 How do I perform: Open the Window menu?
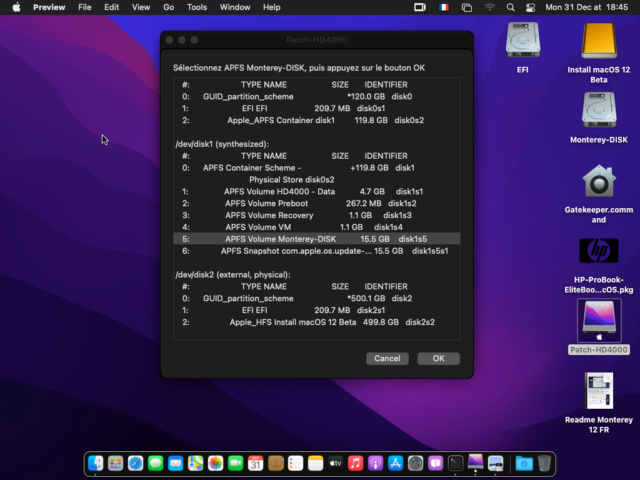[235, 7]
